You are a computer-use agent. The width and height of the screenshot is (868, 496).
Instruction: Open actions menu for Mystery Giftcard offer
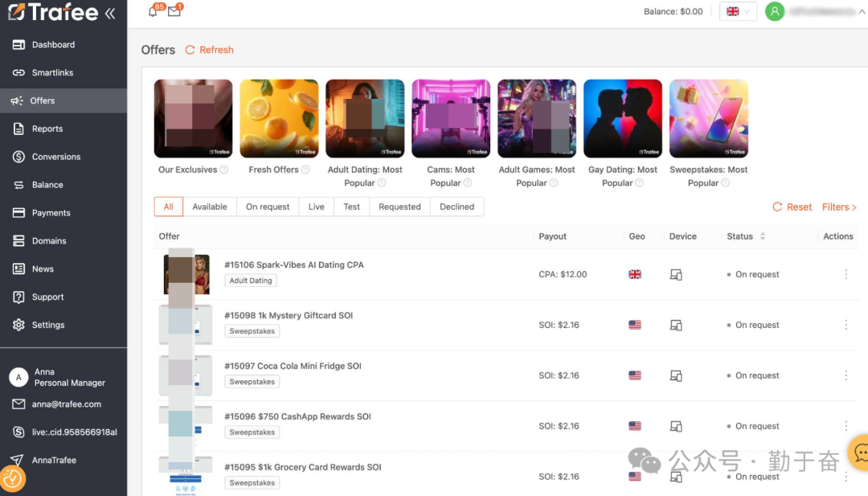tap(845, 325)
